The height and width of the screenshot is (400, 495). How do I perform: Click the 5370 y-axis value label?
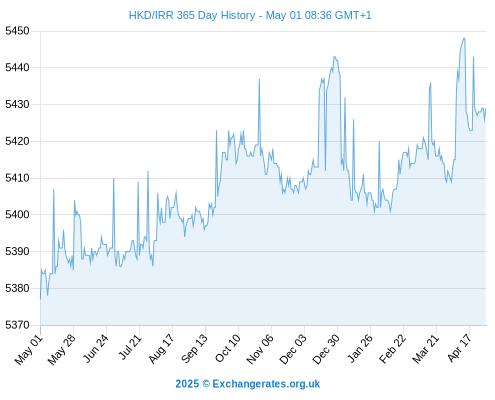tap(17, 325)
